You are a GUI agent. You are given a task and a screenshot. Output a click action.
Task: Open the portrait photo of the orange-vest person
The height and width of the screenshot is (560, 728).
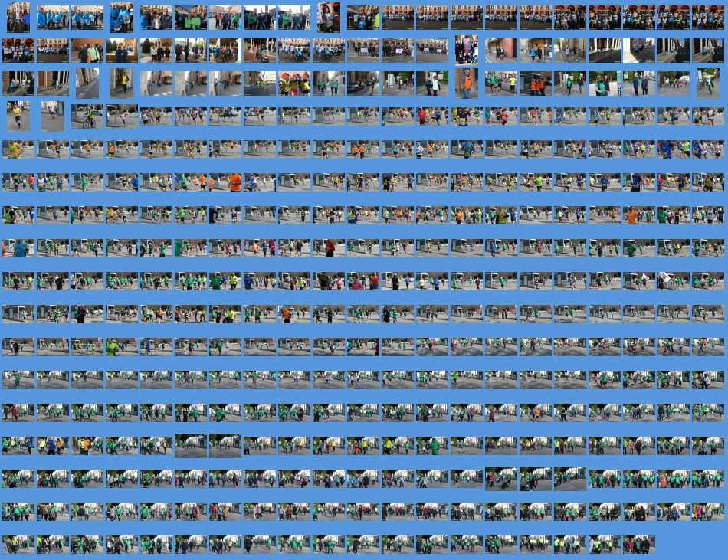(466, 84)
